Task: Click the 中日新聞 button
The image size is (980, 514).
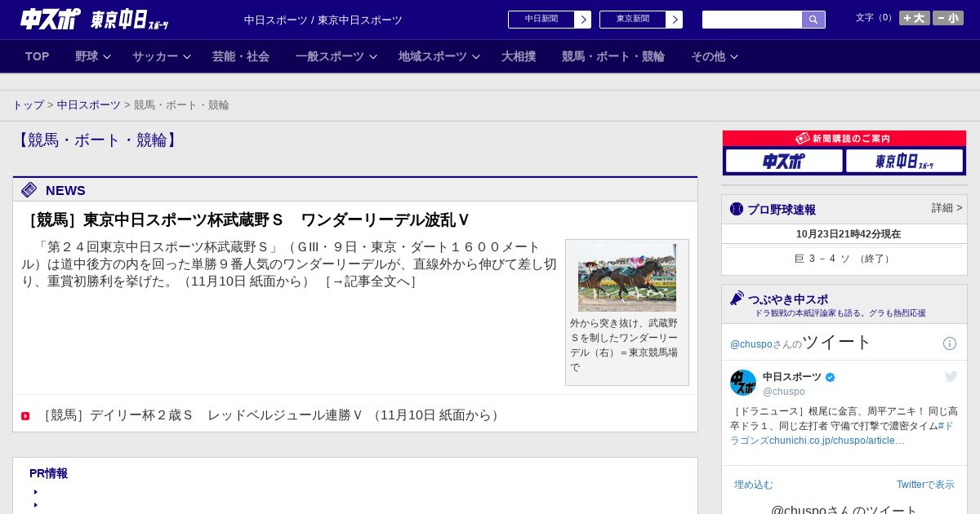Action: coord(541,20)
